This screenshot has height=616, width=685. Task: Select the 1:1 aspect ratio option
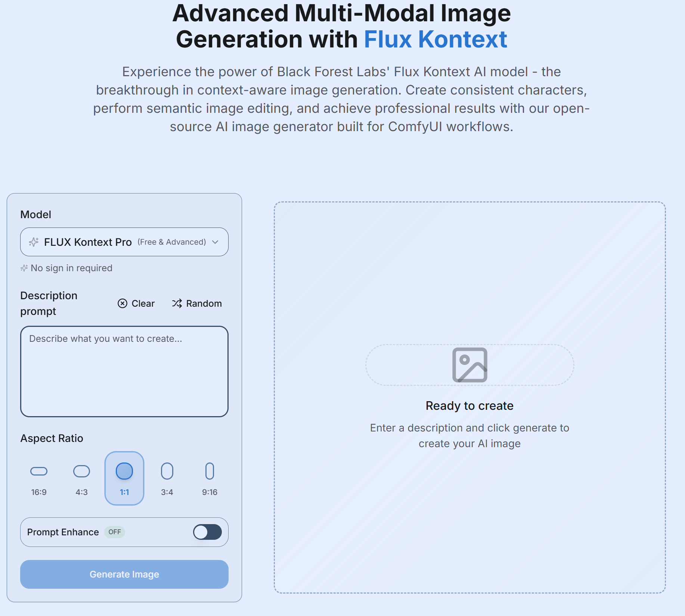(x=124, y=479)
